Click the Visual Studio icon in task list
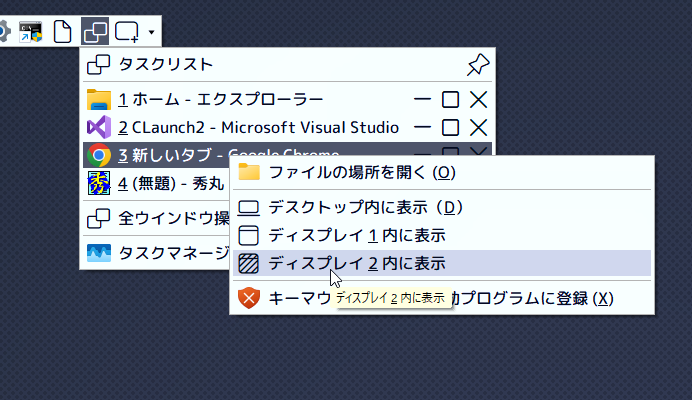 pos(98,128)
